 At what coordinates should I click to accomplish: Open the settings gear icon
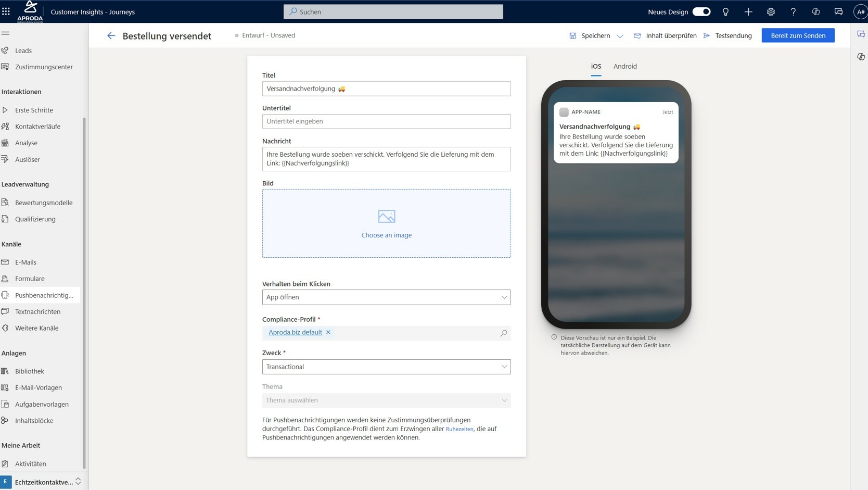(771, 11)
